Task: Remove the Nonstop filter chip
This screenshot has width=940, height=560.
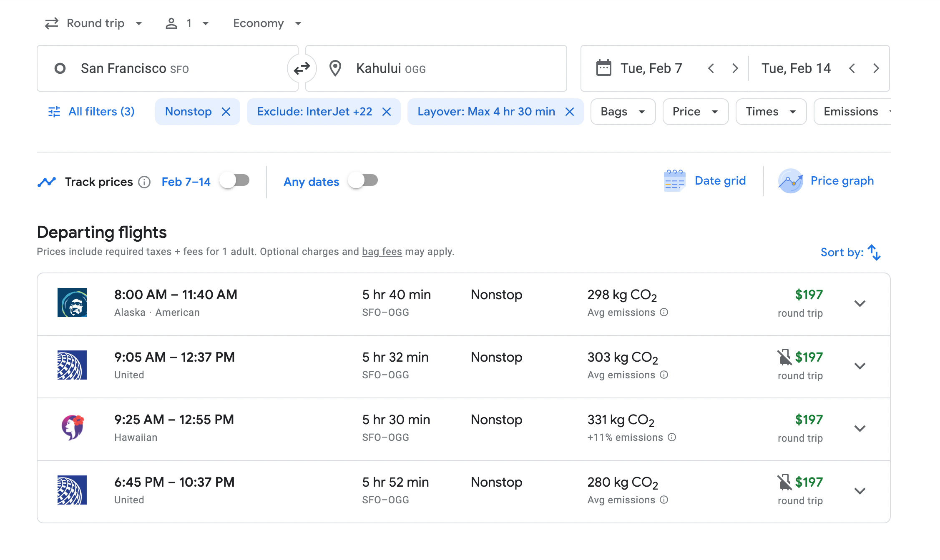Action: point(226,112)
